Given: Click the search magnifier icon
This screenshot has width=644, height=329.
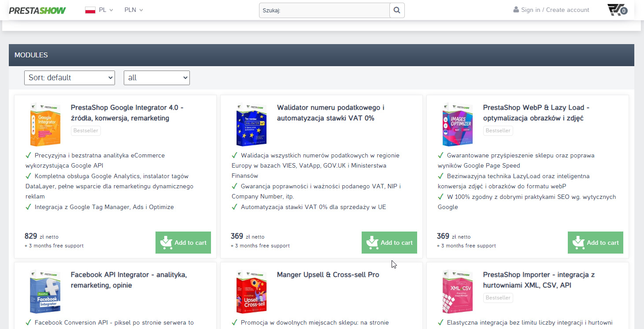Looking at the screenshot, I should tap(396, 10).
